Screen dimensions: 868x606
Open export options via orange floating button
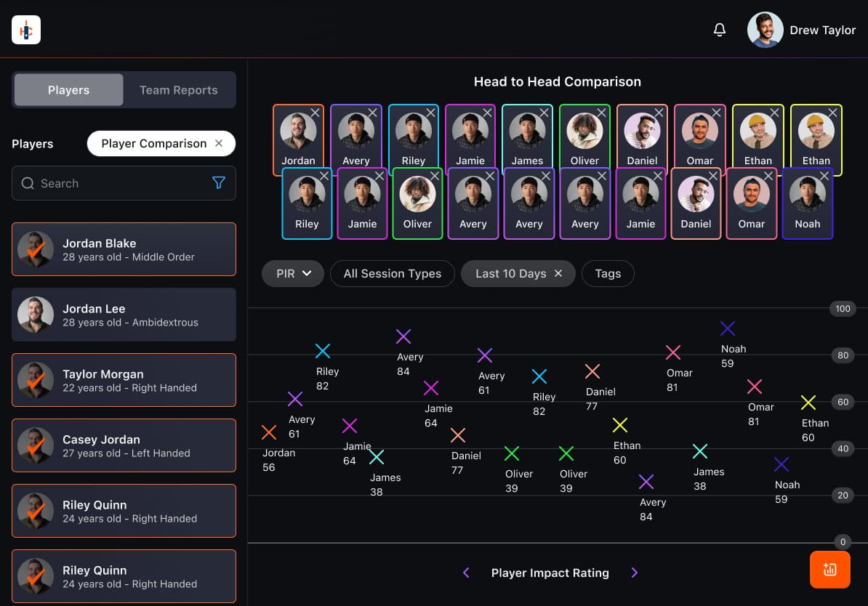(829, 570)
